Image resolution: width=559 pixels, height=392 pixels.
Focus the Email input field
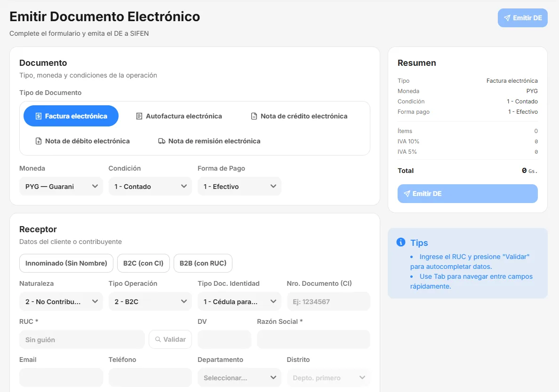click(x=61, y=378)
